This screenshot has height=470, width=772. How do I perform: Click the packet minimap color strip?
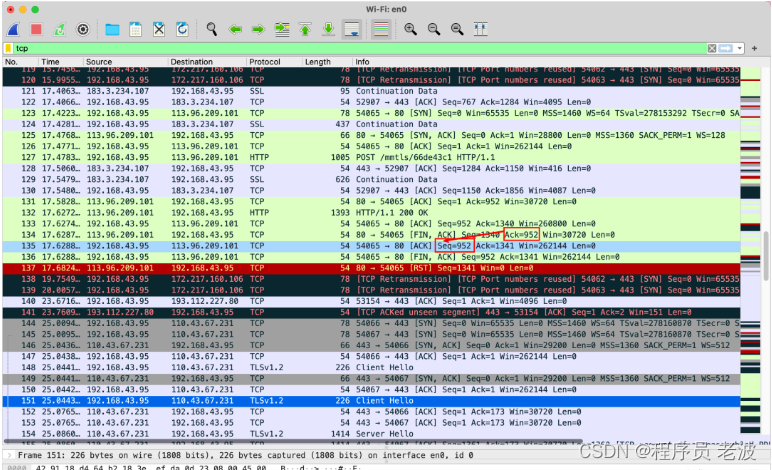click(x=750, y=253)
